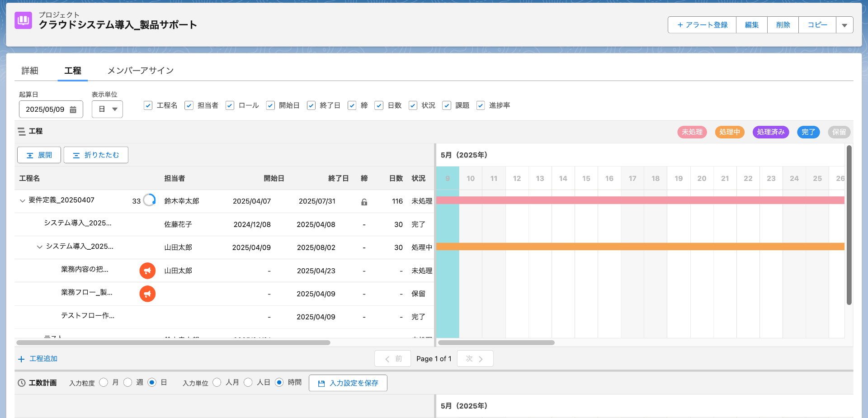This screenshot has width=868, height=418.
Task: Click the 入力設定を保存 button
Action: [348, 383]
